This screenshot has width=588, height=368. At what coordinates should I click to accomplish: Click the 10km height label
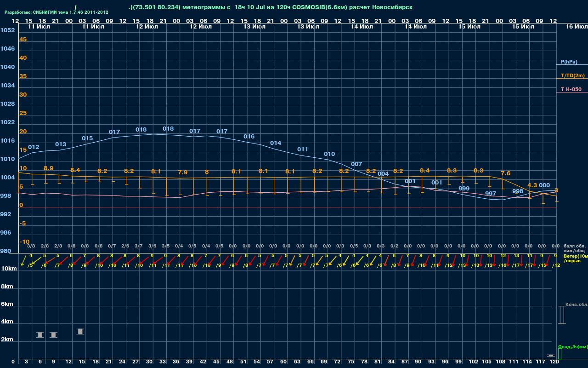(9, 269)
